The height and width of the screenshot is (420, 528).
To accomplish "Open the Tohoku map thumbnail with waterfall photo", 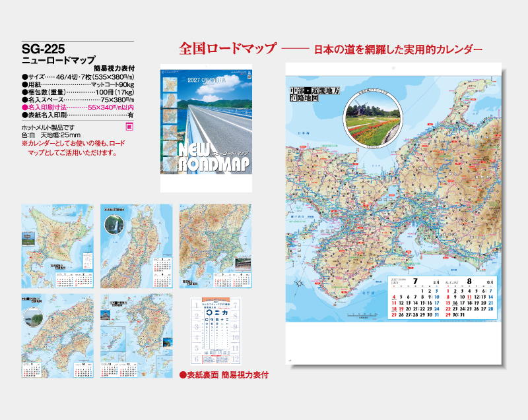I will coord(137,246).
